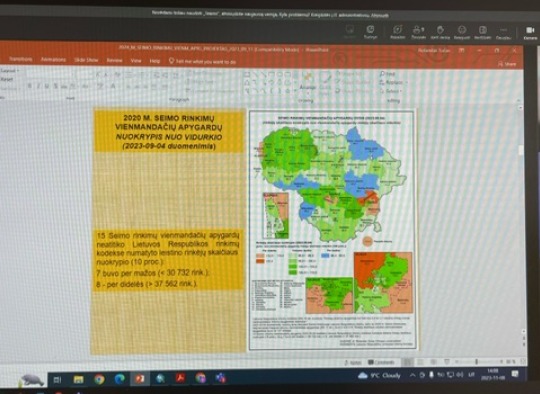Open Microsoft Edge from the taskbar
Image resolution: width=540 pixels, height=394 pixels.
point(120,379)
